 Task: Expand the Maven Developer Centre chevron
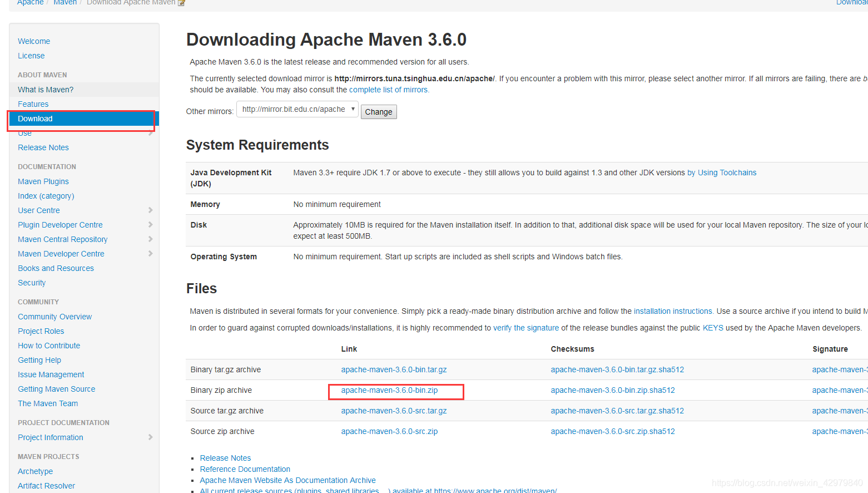(x=151, y=254)
